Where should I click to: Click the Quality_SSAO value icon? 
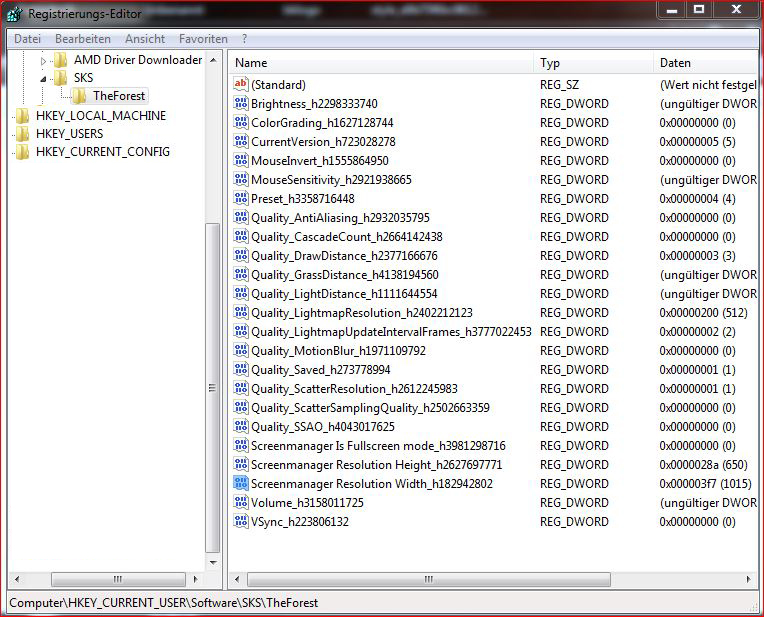pyautogui.click(x=240, y=427)
